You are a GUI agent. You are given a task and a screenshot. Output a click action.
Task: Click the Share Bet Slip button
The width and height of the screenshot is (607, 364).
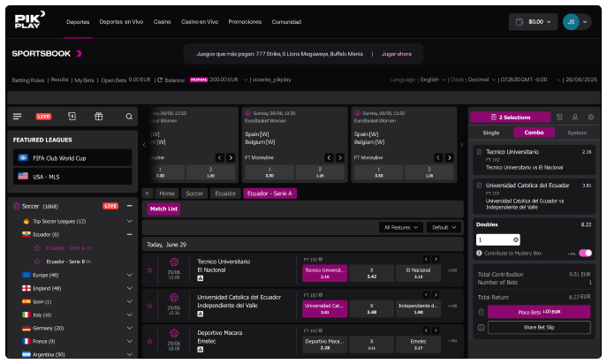(539, 328)
